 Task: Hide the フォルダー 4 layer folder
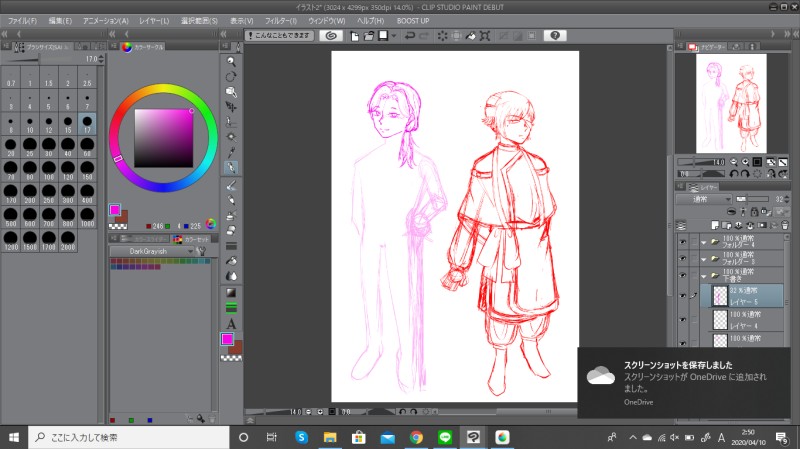coord(680,242)
